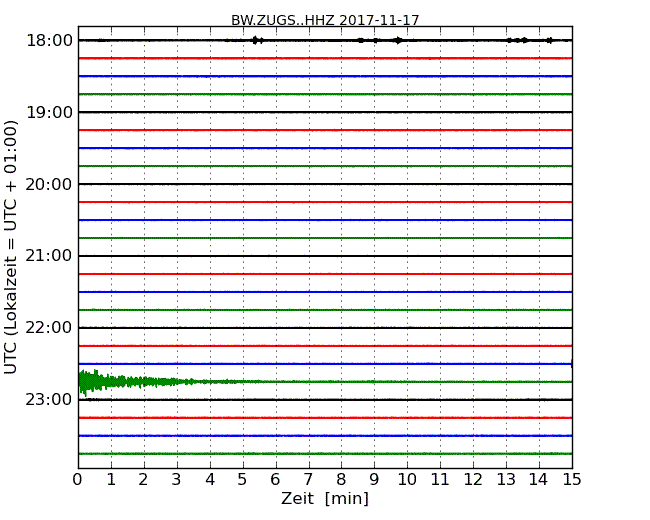Image resolution: width=650 pixels, height=520 pixels.
Task: Click the x-axis tick label 15
Action: tap(572, 479)
